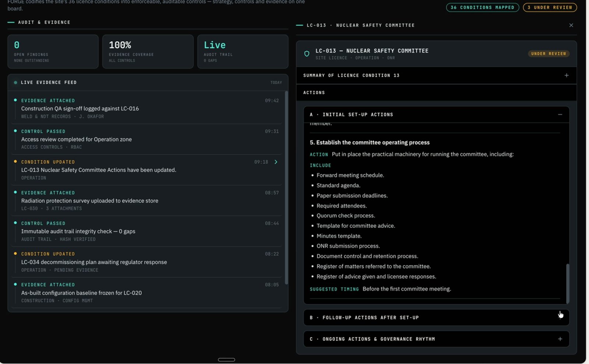Click heading 'Establish the committee operating process'
The height and width of the screenshot is (364, 589).
click(370, 142)
